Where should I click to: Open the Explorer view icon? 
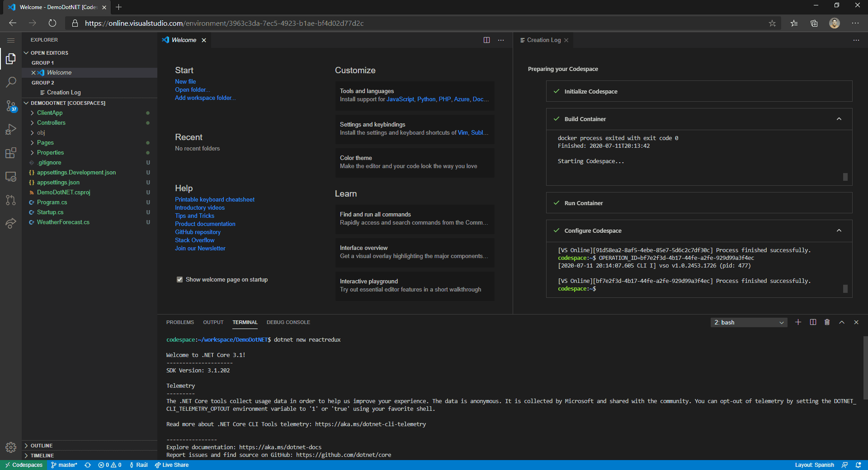click(x=11, y=59)
